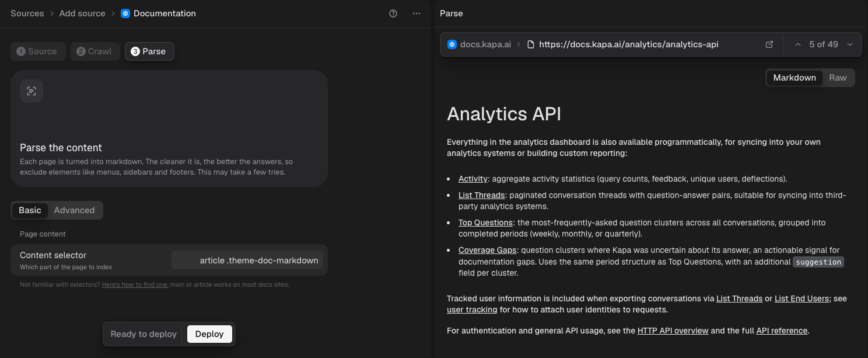
Task: Open page in new tab icon
Action: [x=769, y=44]
